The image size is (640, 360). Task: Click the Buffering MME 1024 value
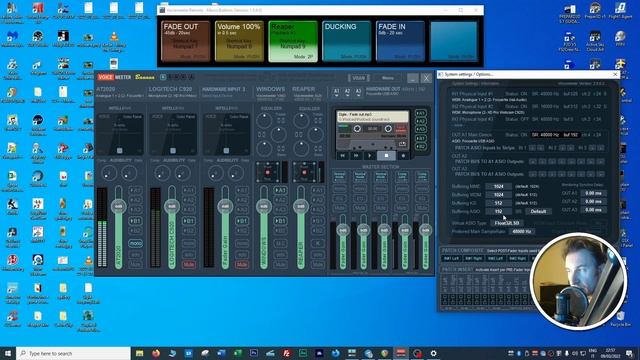[x=498, y=186]
